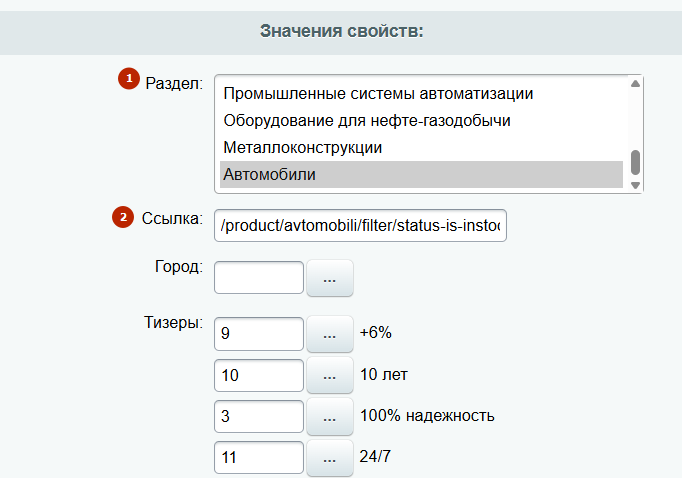Open the Город browse ellipsis button
682x478 pixels.
pos(330,278)
